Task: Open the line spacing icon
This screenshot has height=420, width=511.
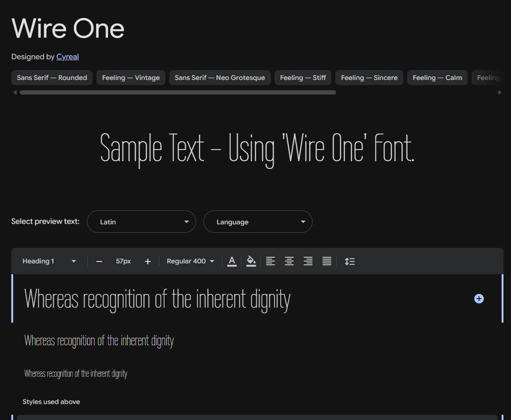Action: pyautogui.click(x=350, y=261)
